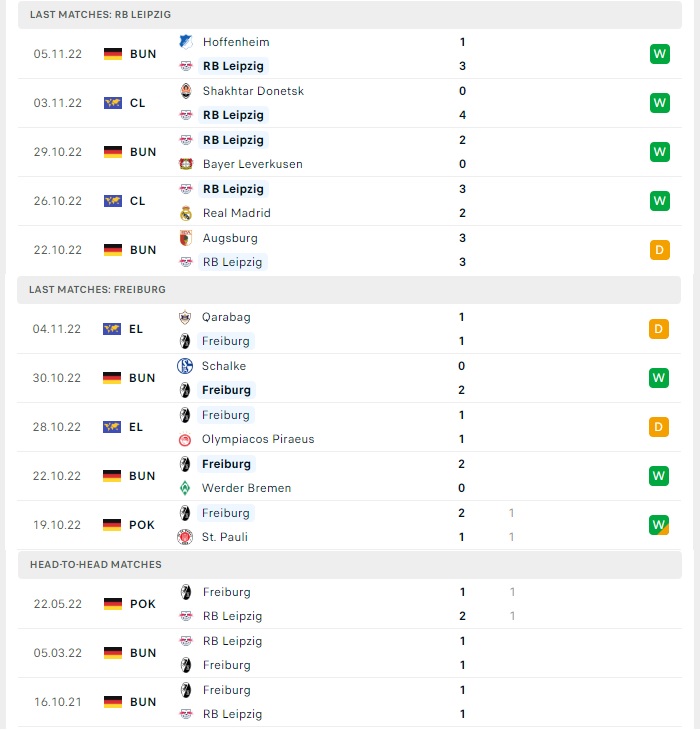This screenshot has width=700, height=730.
Task: Click the Olympiacos Piraeus logo
Action: (185, 439)
